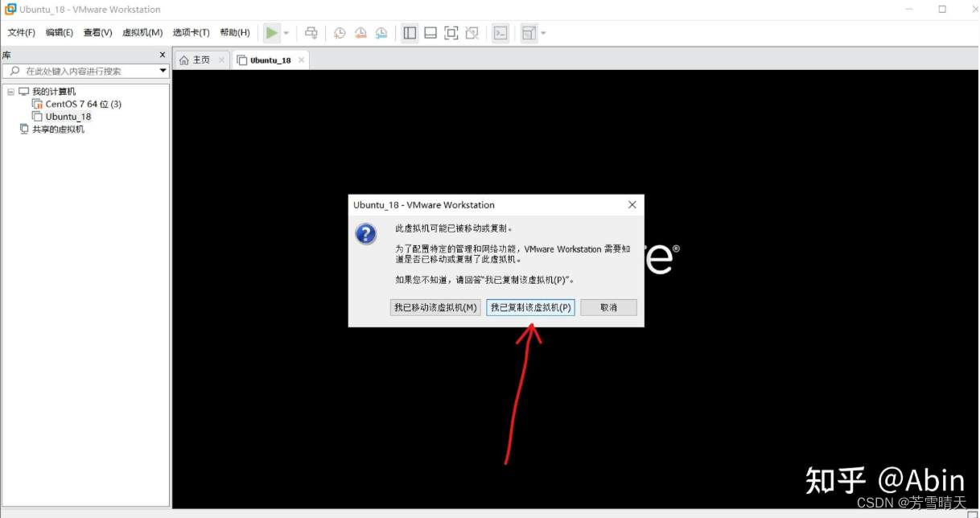980x518 pixels.
Task: Open the 虚拟机(M) menu
Action: [x=142, y=33]
